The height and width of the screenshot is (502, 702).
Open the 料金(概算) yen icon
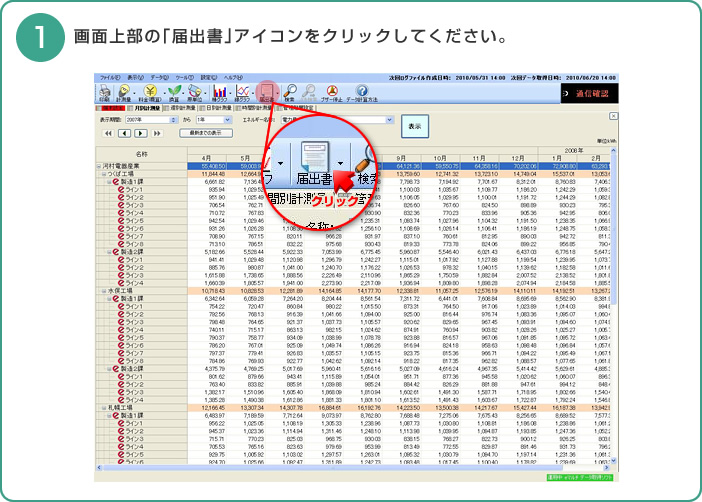[x=150, y=91]
